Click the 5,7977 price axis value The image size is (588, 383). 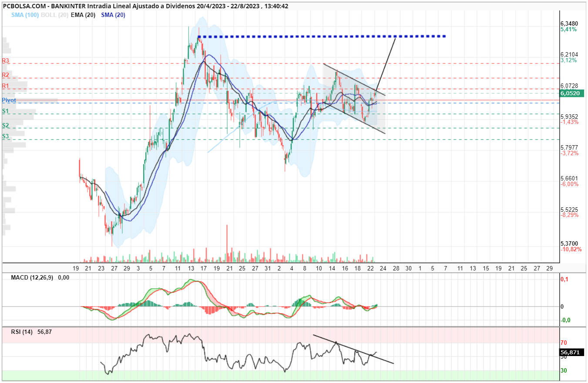click(570, 147)
